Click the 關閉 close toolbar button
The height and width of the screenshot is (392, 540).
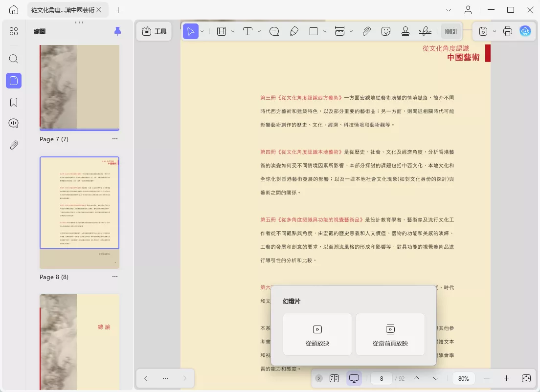[450, 32]
